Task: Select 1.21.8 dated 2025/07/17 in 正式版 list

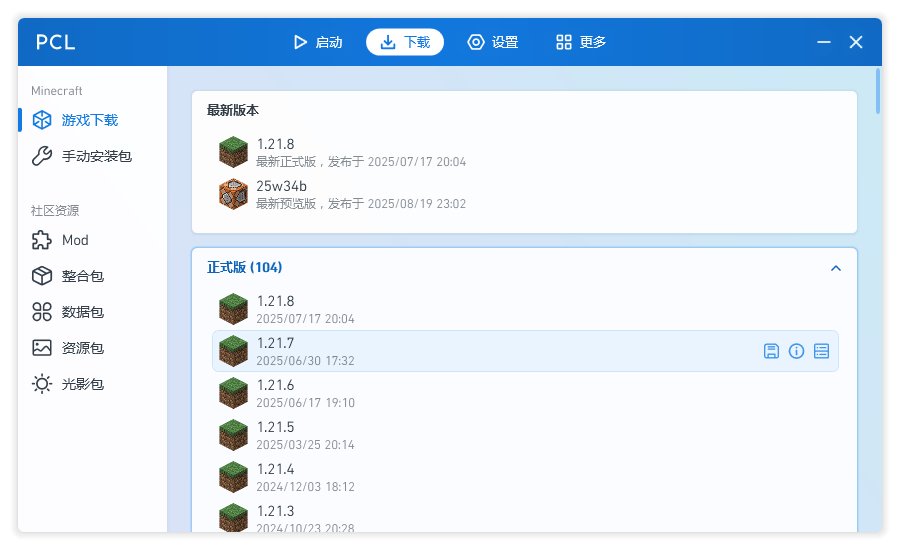Action: pyautogui.click(x=525, y=309)
